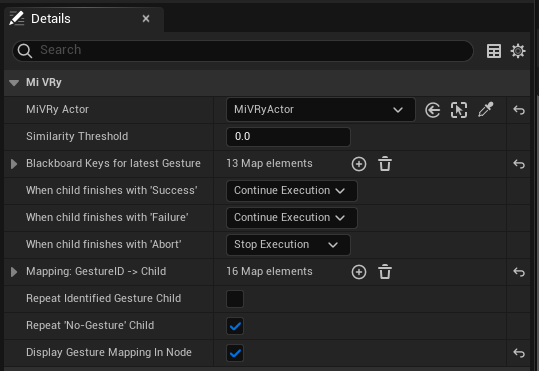The height and width of the screenshot is (371, 539).
Task: Reset Display Gesture Mapping In Node
Action: tap(519, 353)
